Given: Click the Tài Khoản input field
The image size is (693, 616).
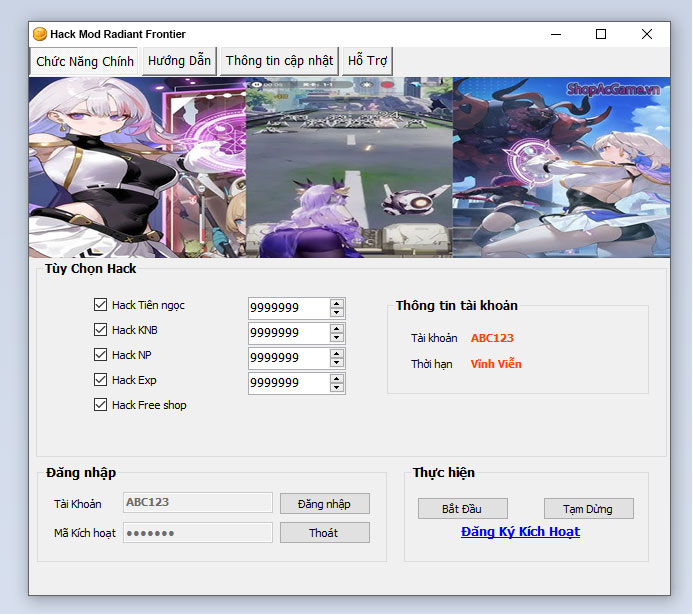Looking at the screenshot, I should point(198,503).
